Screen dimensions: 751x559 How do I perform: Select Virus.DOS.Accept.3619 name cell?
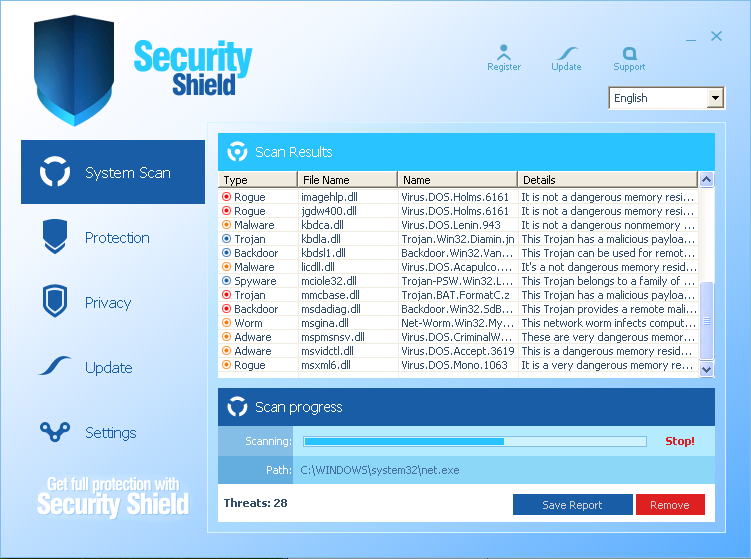(x=457, y=351)
